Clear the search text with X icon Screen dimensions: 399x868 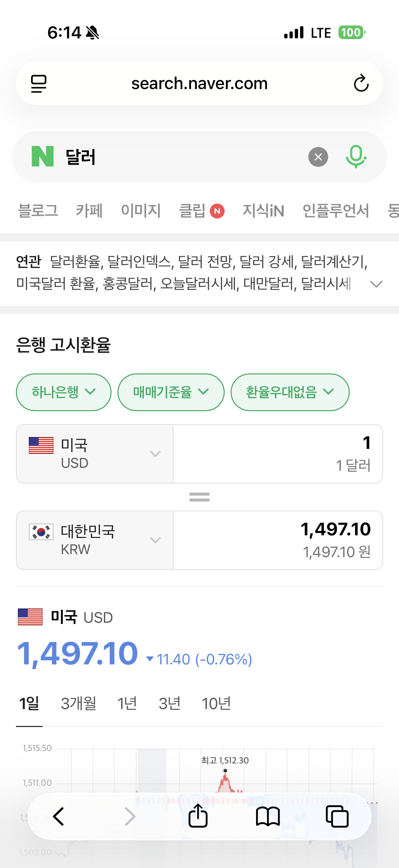pos(318,157)
